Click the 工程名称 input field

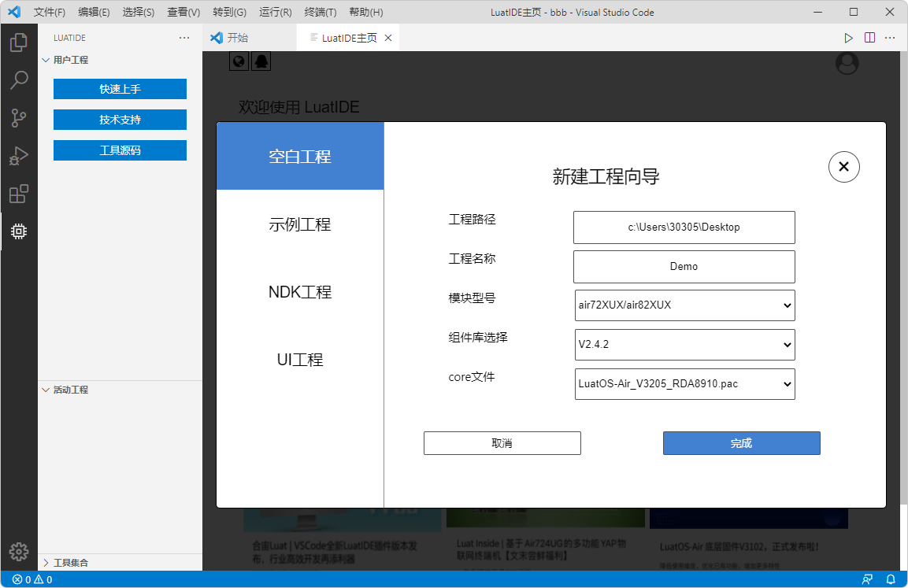click(684, 267)
